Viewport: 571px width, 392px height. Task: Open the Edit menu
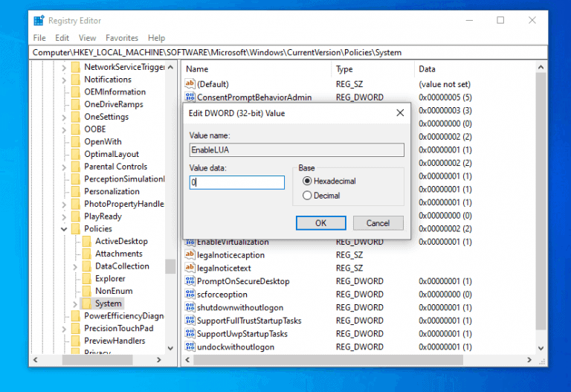click(x=62, y=38)
